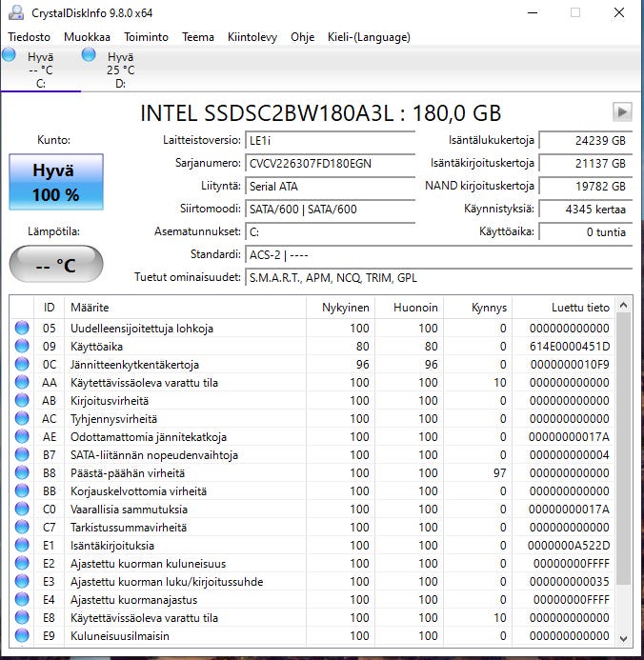Click the Käyttöaika value 0 tuntia
Viewport: 644px width, 660px height.
[586, 232]
